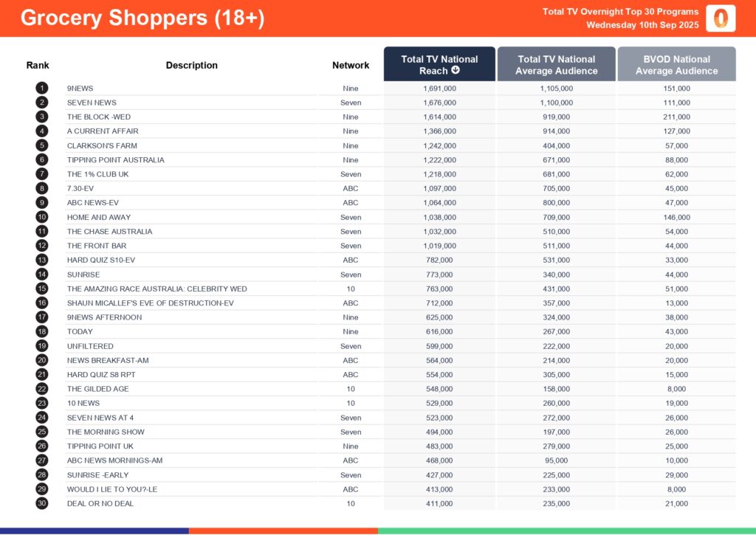This screenshot has height=535, width=756.
Task: Click the Rank column heading
Action: [x=38, y=65]
